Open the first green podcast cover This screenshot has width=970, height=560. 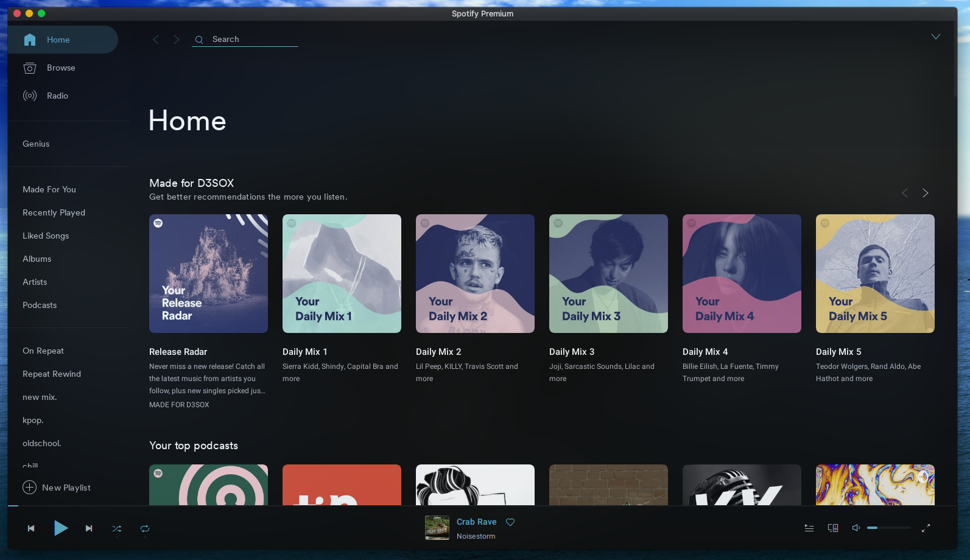pyautogui.click(x=208, y=485)
